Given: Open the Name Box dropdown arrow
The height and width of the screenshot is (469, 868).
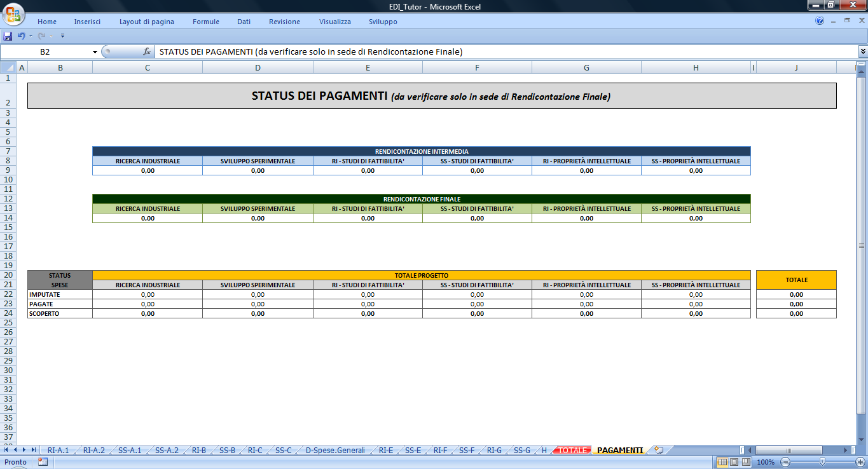Looking at the screenshot, I should pos(95,51).
